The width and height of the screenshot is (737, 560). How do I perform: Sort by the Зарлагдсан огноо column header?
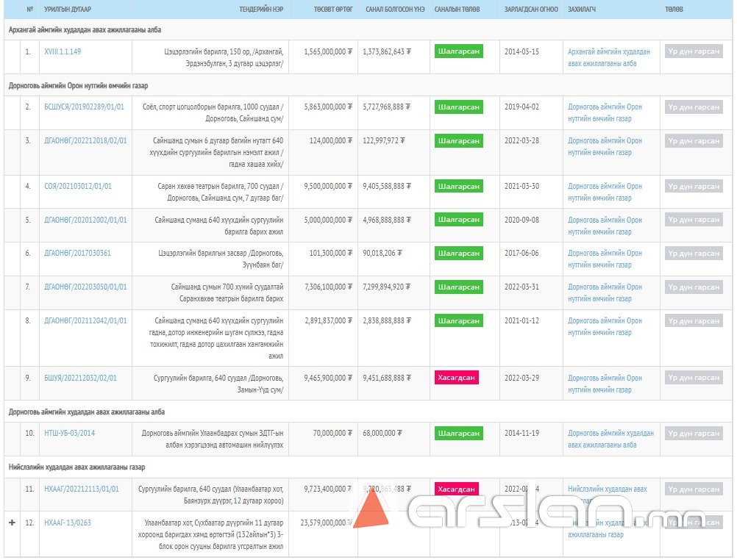pyautogui.click(x=531, y=10)
